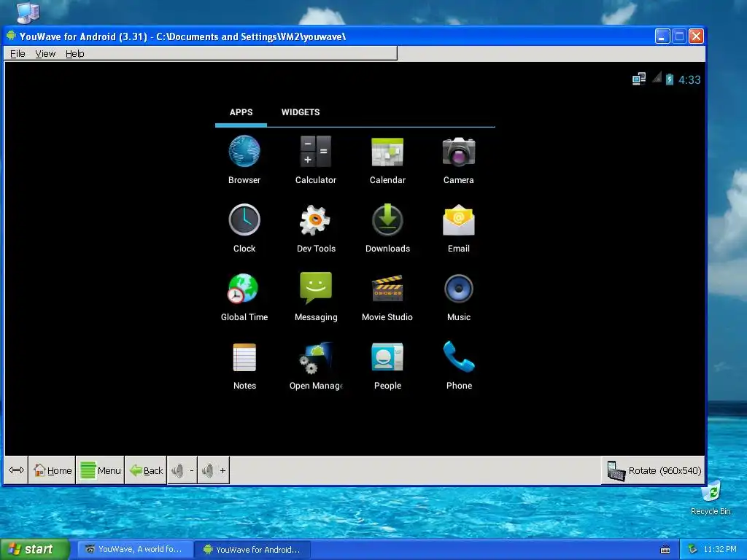The width and height of the screenshot is (747, 560).
Task: Open the Music app
Action: click(458, 297)
